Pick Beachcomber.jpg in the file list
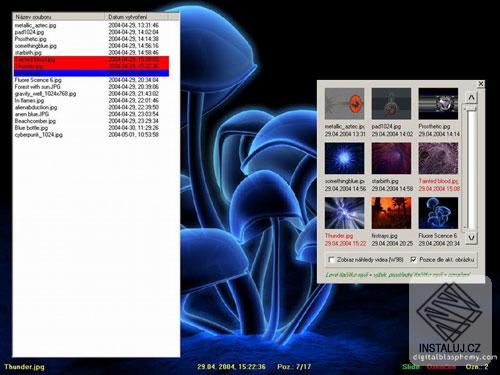 coord(91,121)
